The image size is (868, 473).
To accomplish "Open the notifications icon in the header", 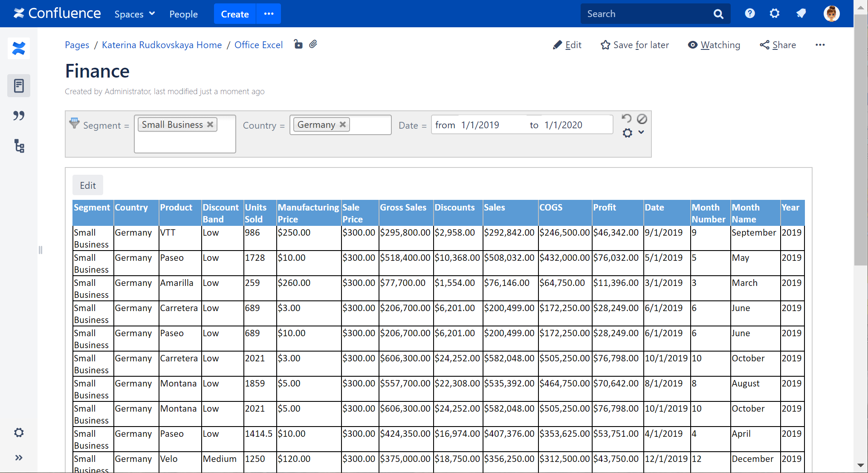I will click(801, 14).
